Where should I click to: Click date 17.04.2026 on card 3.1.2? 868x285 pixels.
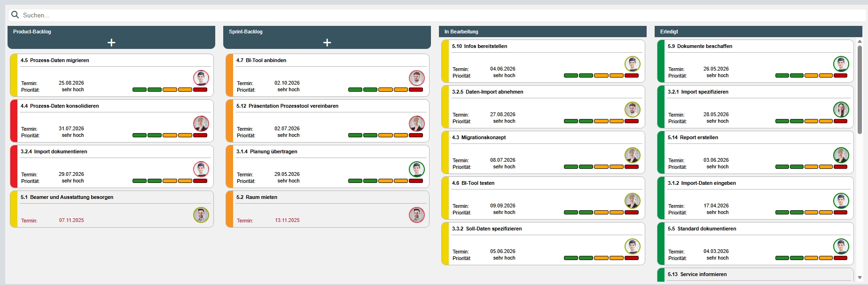point(716,206)
